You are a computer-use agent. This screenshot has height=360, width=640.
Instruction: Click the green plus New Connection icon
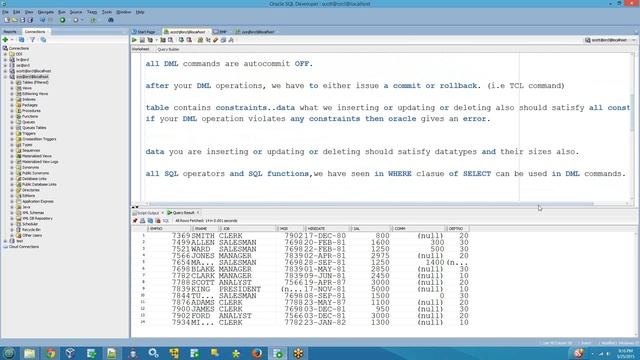coord(5,40)
